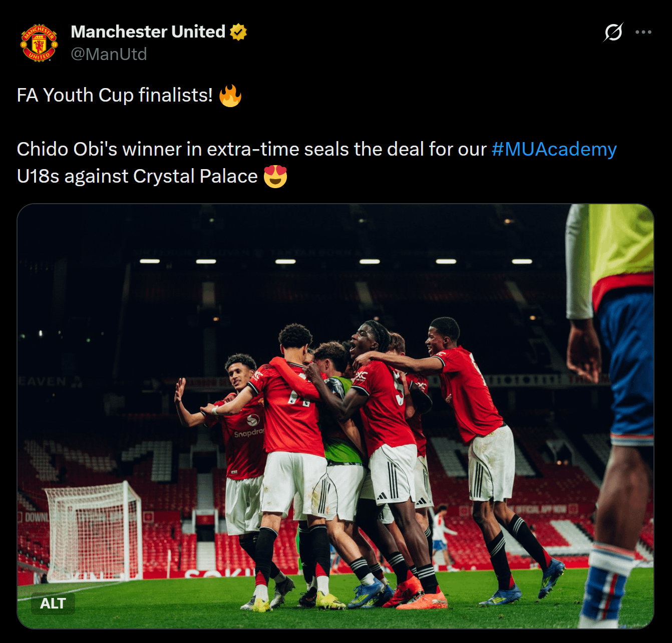Click the heart-eyes emoji
672x643 pixels.
[x=275, y=176]
